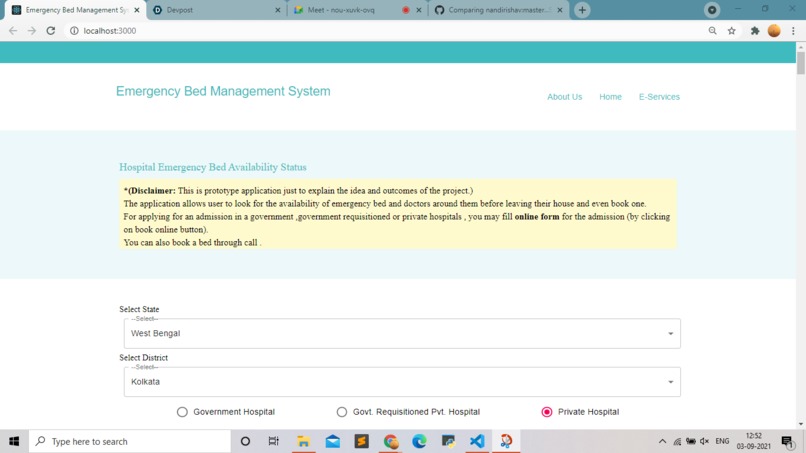Click the 'Select District' label

click(x=143, y=357)
